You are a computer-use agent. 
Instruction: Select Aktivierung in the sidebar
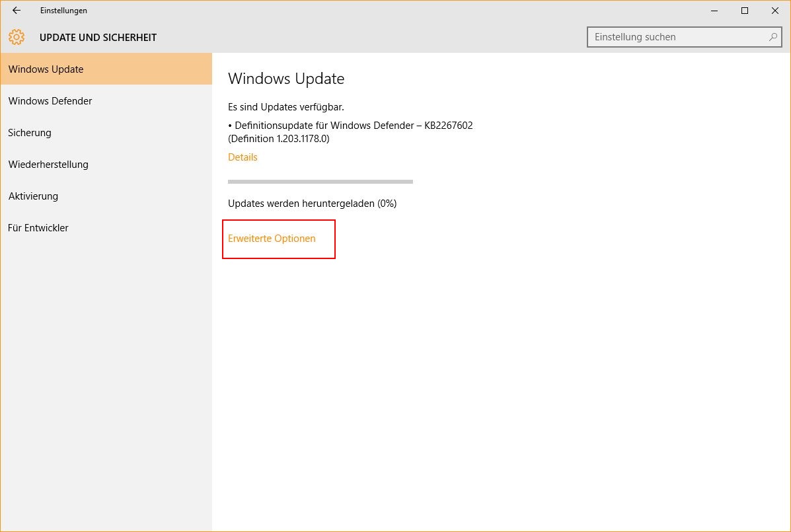click(33, 196)
